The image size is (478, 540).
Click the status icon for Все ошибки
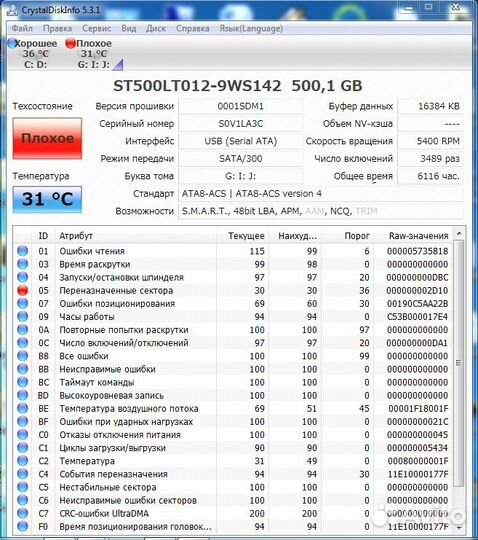click(23, 355)
